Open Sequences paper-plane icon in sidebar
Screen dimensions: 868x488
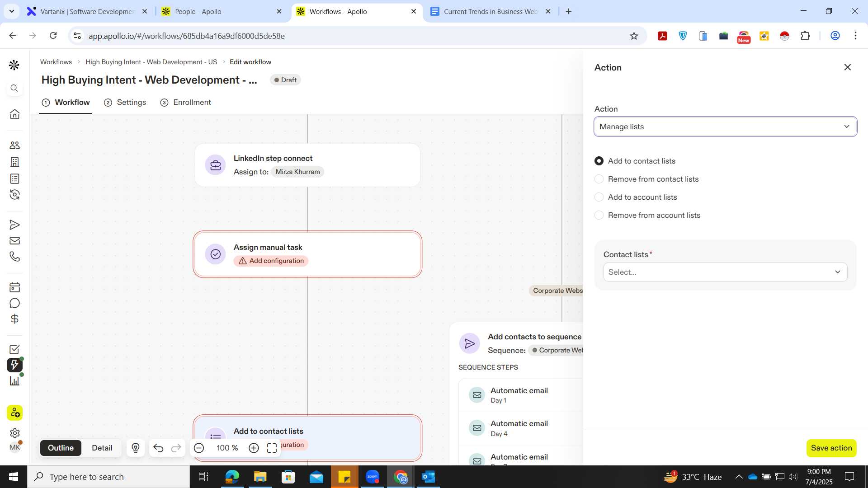(14, 225)
